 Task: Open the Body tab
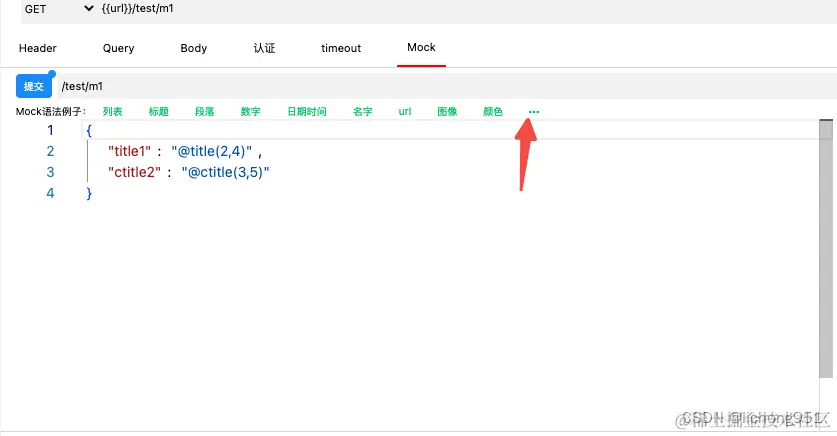pyautogui.click(x=193, y=48)
